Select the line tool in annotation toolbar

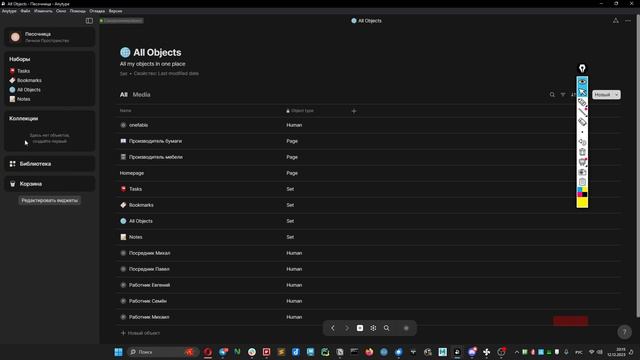click(582, 112)
